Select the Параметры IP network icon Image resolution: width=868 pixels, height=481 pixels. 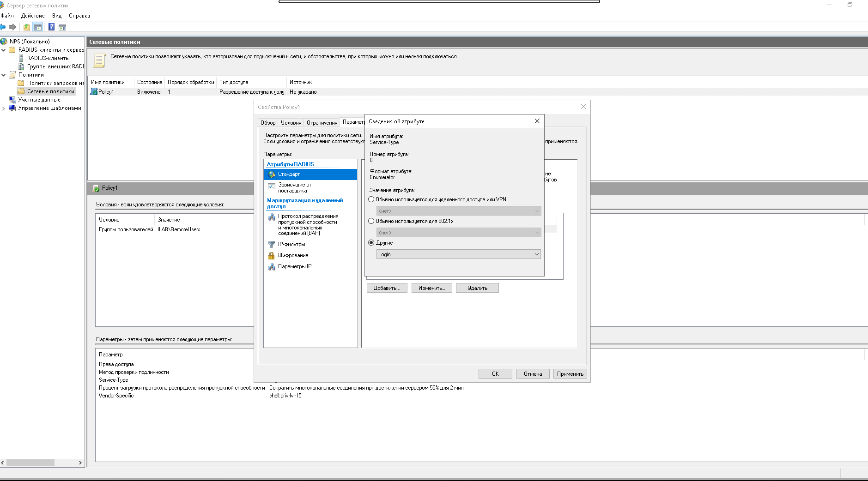pyautogui.click(x=272, y=267)
